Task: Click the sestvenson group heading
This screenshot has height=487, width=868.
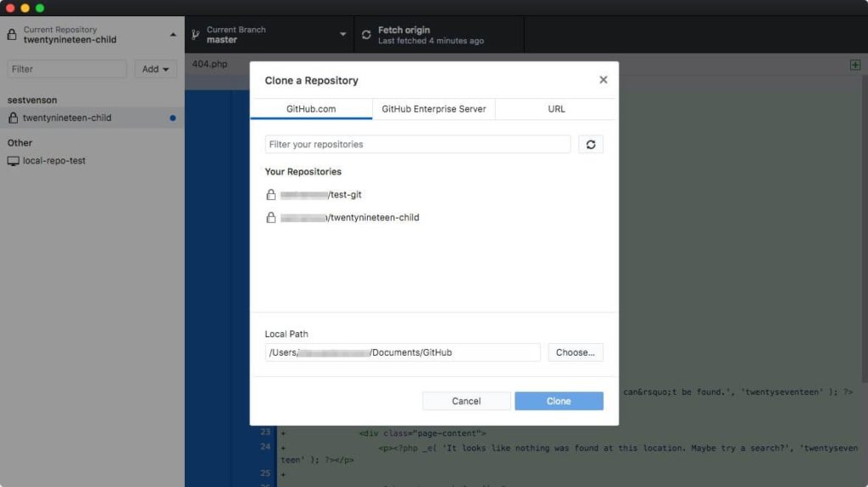Action: [x=32, y=100]
